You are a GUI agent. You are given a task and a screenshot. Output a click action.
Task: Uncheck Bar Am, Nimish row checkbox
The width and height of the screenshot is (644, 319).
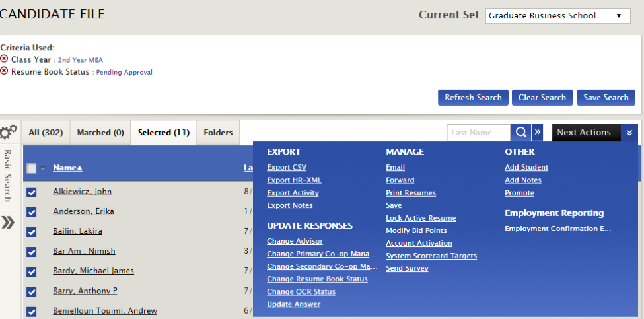[x=32, y=252]
